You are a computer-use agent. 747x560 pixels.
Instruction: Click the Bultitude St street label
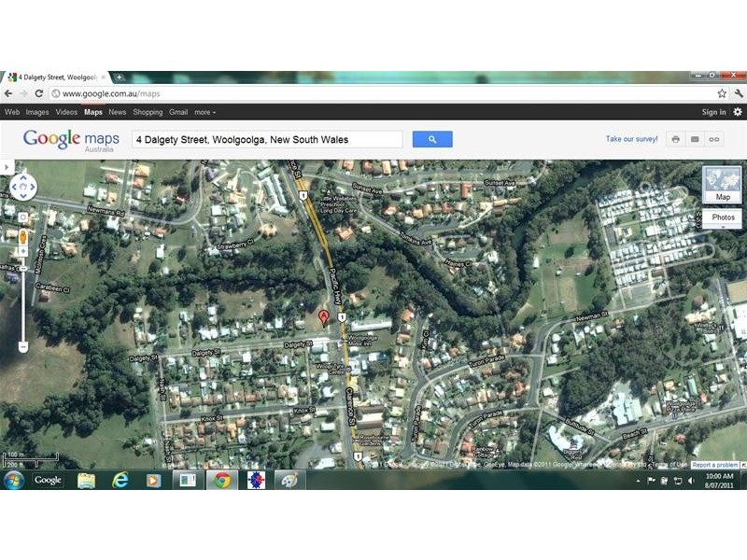(579, 427)
